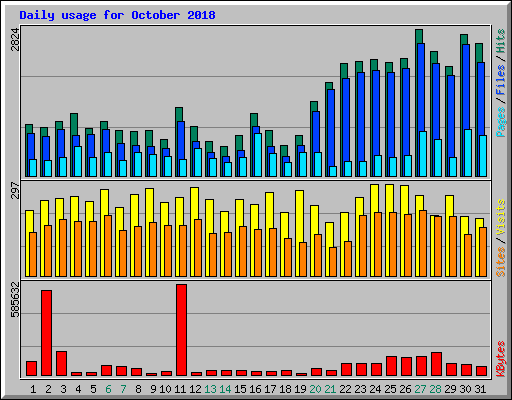512x400 pixels.
Task: Click the green "Hits" legend label
Action: pos(501,41)
